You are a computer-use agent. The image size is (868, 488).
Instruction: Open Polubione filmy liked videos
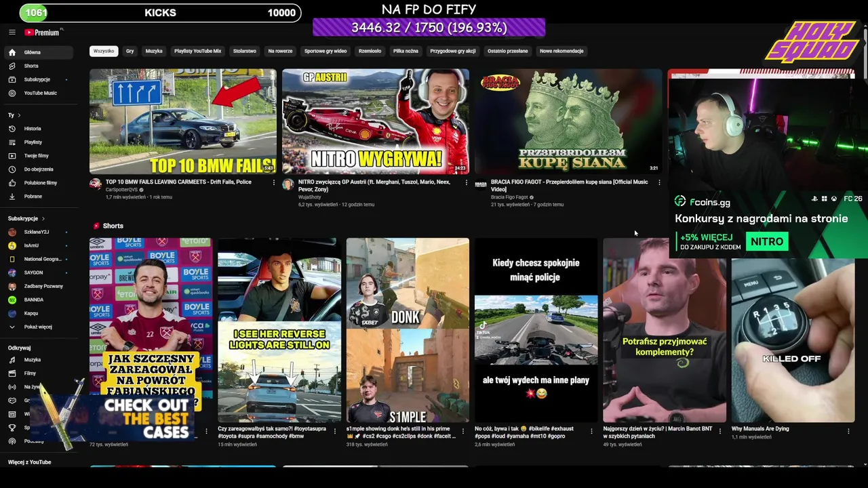click(x=38, y=182)
